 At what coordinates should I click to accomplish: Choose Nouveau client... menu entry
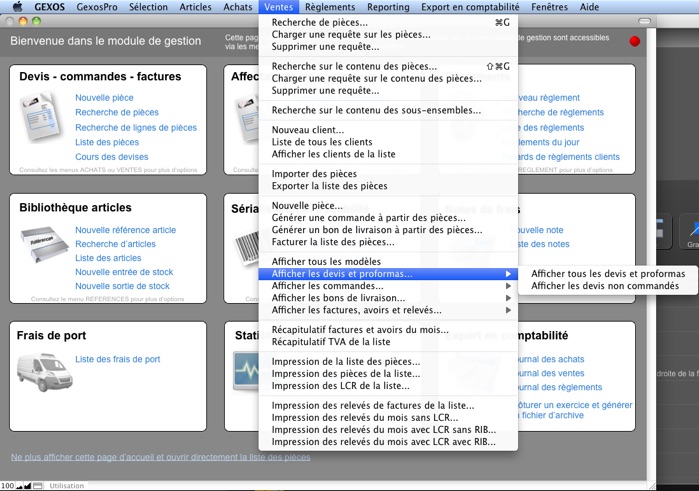pos(388,130)
